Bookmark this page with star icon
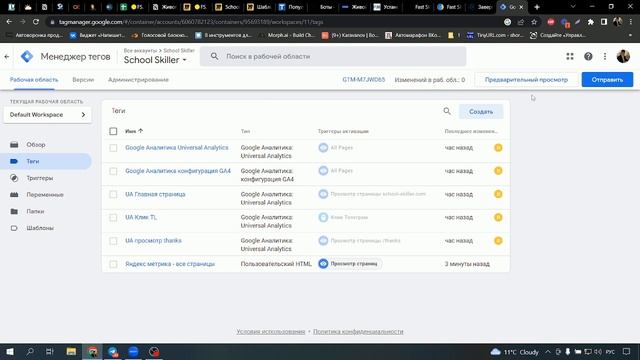This screenshot has height=360, width=640. [534, 22]
